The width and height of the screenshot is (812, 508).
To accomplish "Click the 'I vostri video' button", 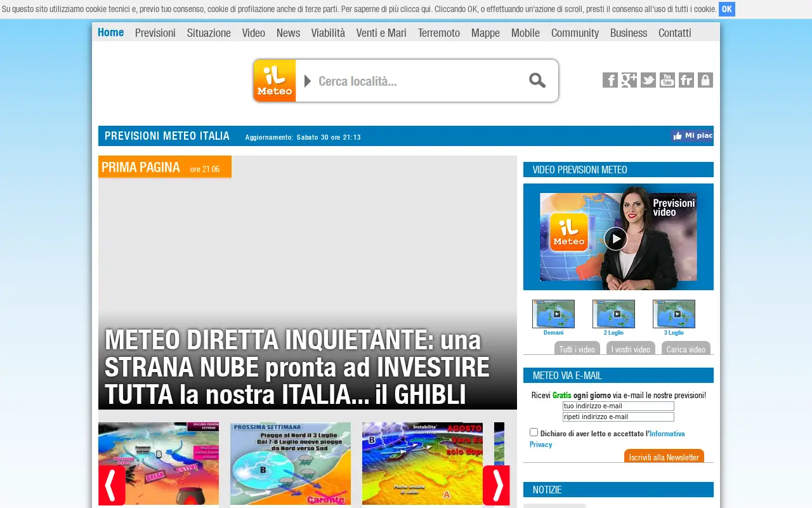I will click(631, 349).
